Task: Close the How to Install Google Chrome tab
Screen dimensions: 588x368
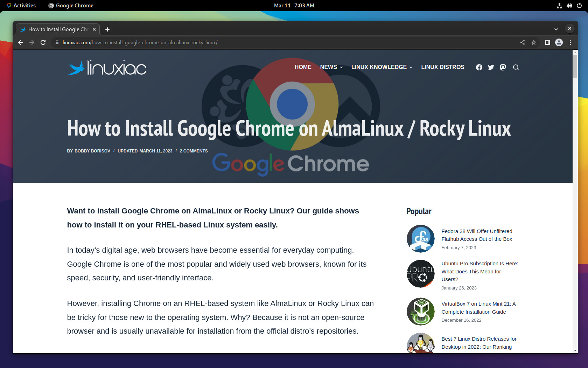Action: point(94,29)
